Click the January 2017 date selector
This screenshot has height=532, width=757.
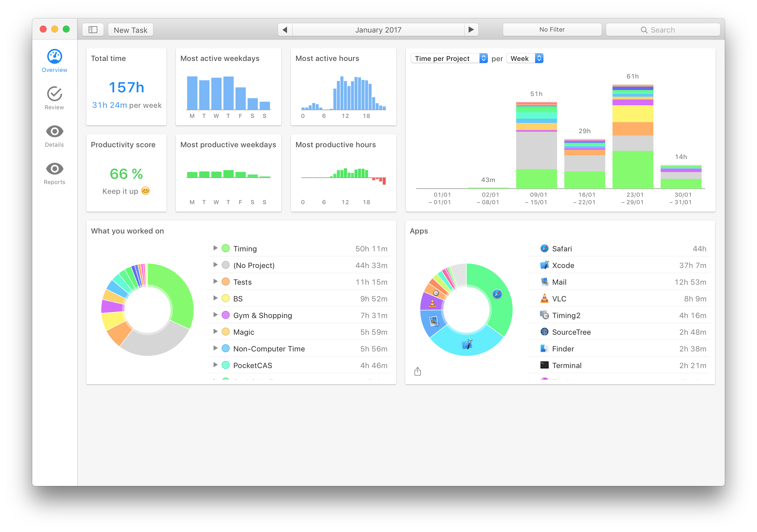(378, 30)
